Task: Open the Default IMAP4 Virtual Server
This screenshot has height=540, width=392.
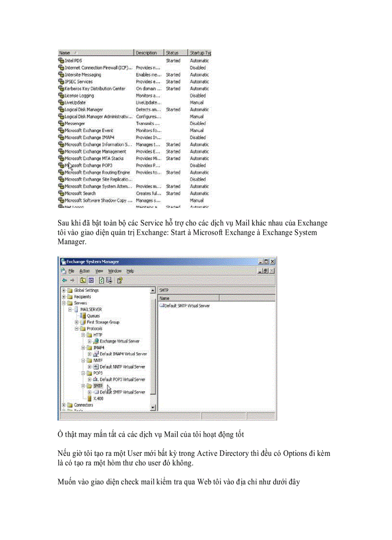Action: [x=123, y=354]
